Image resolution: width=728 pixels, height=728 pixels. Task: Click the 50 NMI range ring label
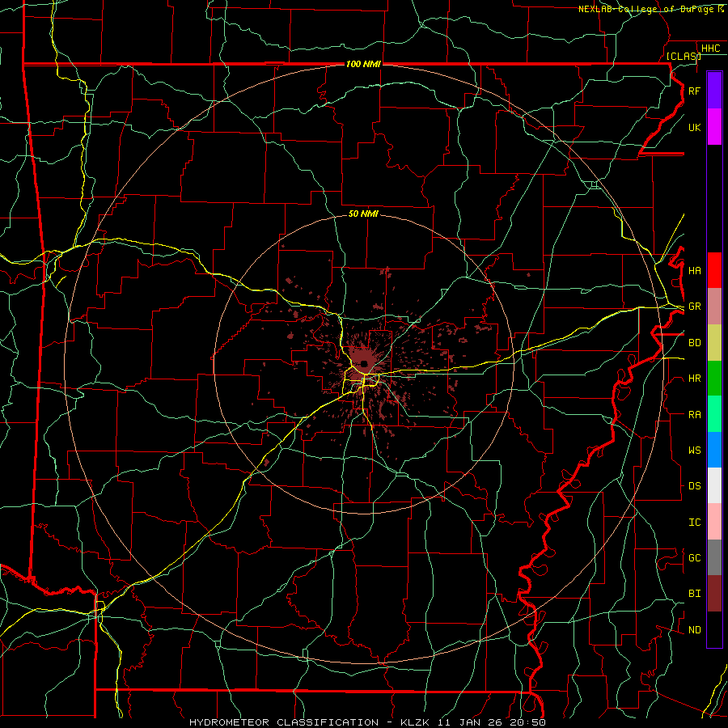coord(363,214)
